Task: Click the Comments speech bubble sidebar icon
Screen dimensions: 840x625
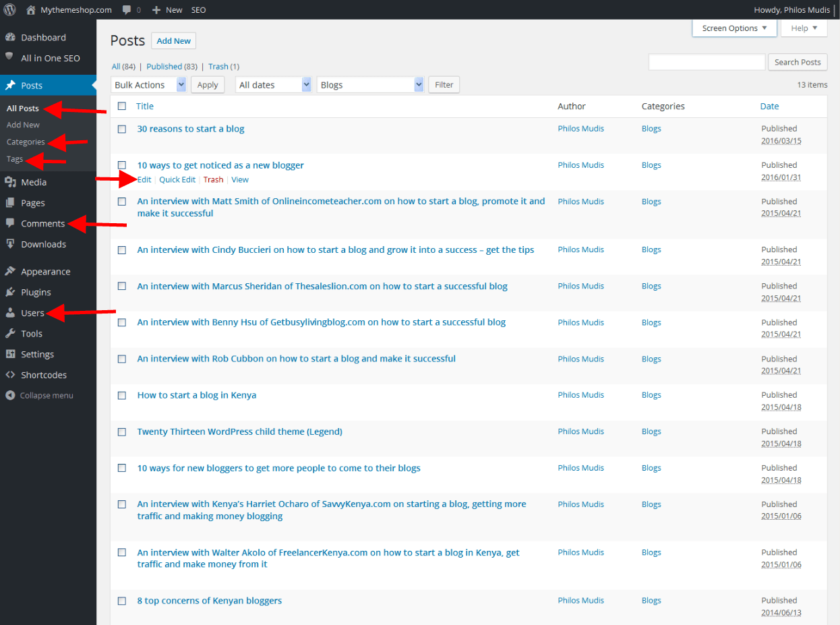Action: pos(10,223)
